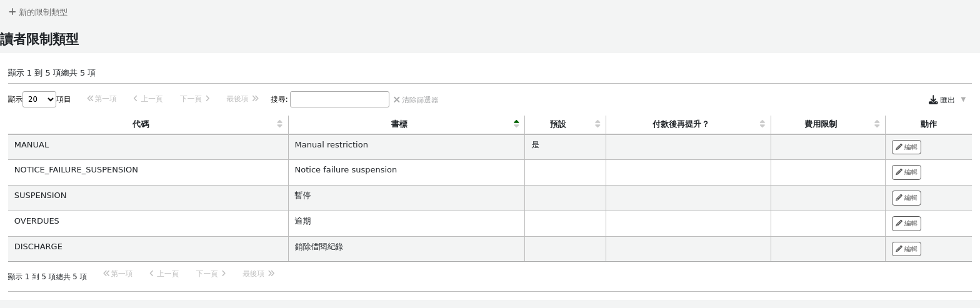The image size is (980, 308).
Task: Open the 匯出 export dropdown
Action: [x=947, y=100]
